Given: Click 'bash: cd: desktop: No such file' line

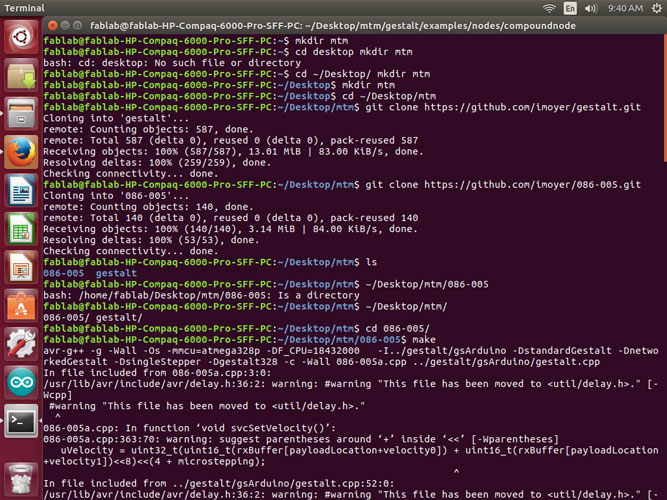Looking at the screenshot, I should (172, 63).
